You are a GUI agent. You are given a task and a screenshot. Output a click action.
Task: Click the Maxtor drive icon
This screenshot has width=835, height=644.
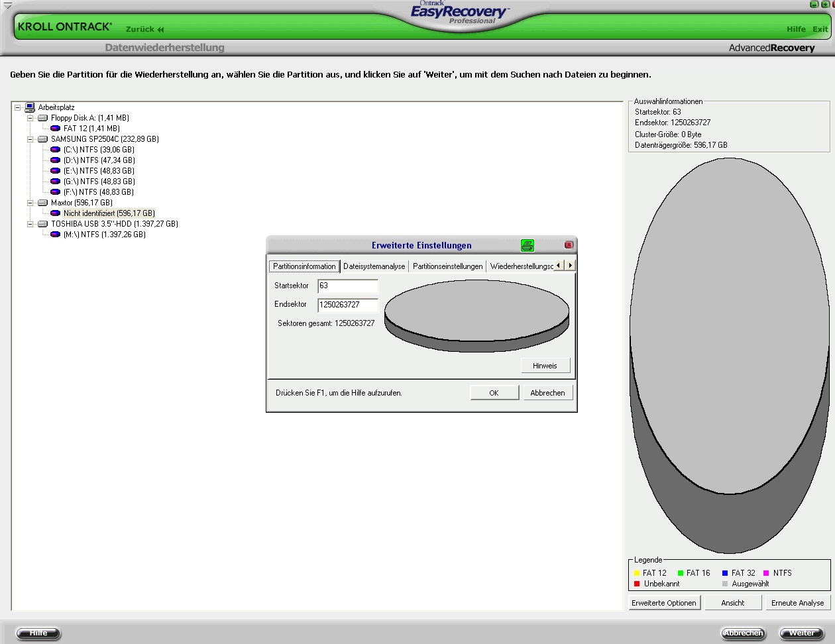click(x=43, y=203)
